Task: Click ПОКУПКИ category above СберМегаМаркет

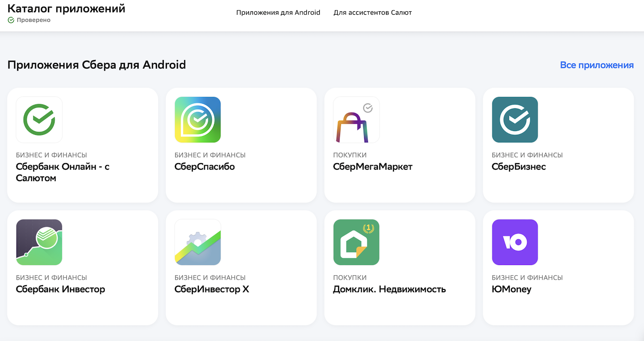Action: (x=350, y=155)
